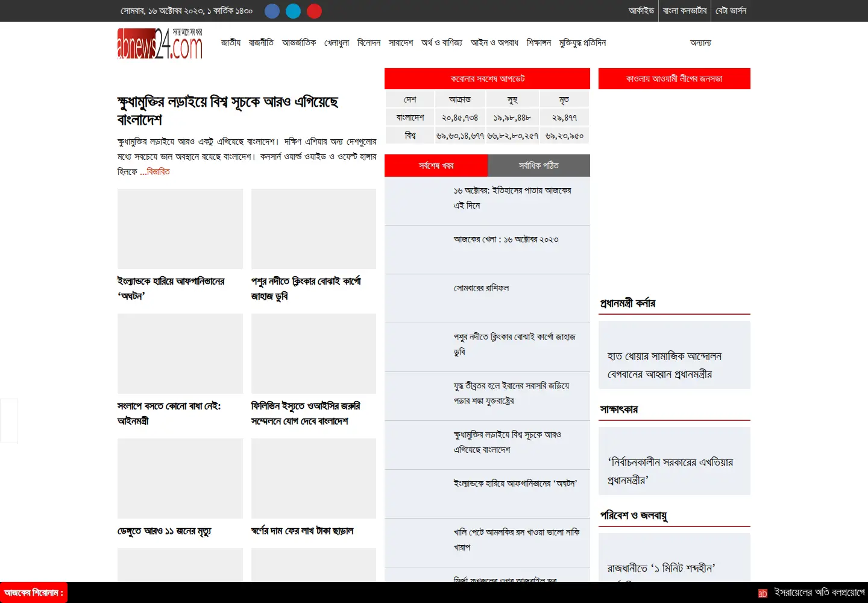The image size is (868, 603).
Task: Open the interview 'নির্বাচনকালীন সরকারের এখতিয়ার প্রধানমন্ত্রীর'
Action: click(670, 472)
